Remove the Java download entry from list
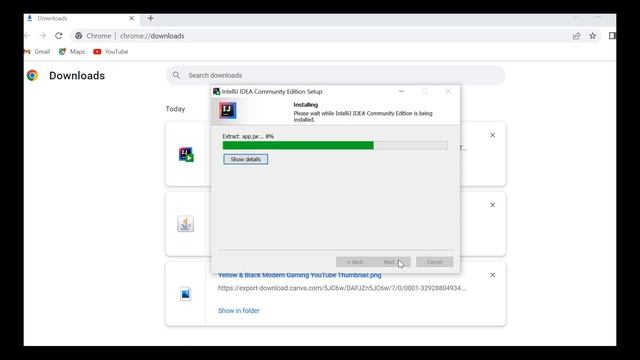The width and height of the screenshot is (640, 360). pos(493,205)
